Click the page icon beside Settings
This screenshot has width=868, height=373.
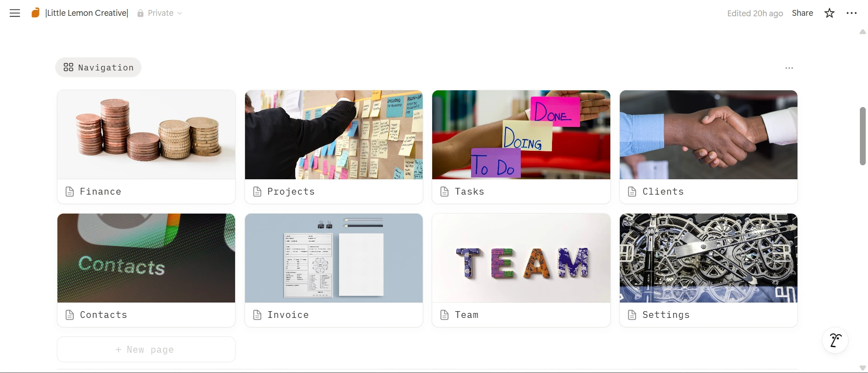(632, 315)
